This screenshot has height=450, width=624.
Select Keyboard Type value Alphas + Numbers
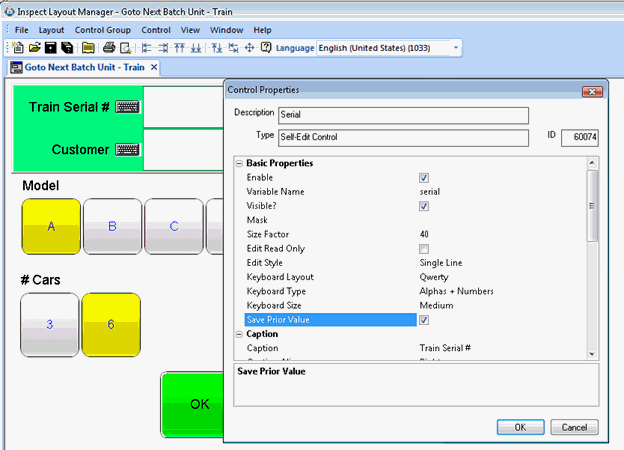(456, 291)
